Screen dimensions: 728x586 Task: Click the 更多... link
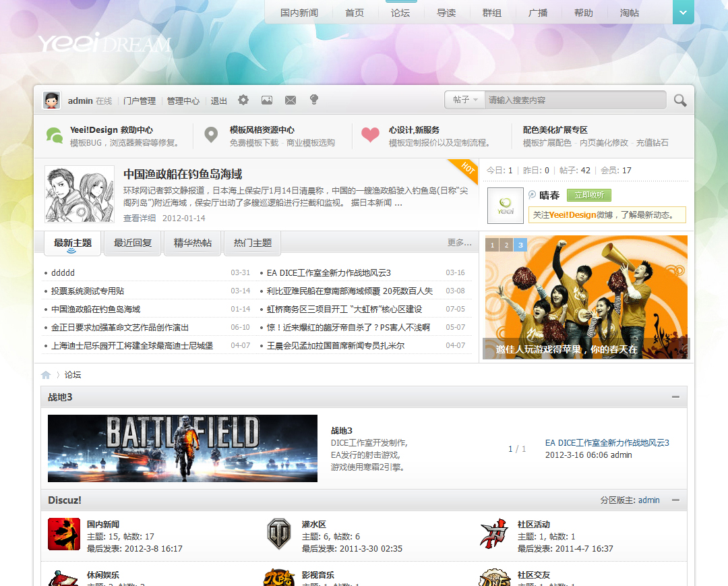pyautogui.click(x=459, y=243)
